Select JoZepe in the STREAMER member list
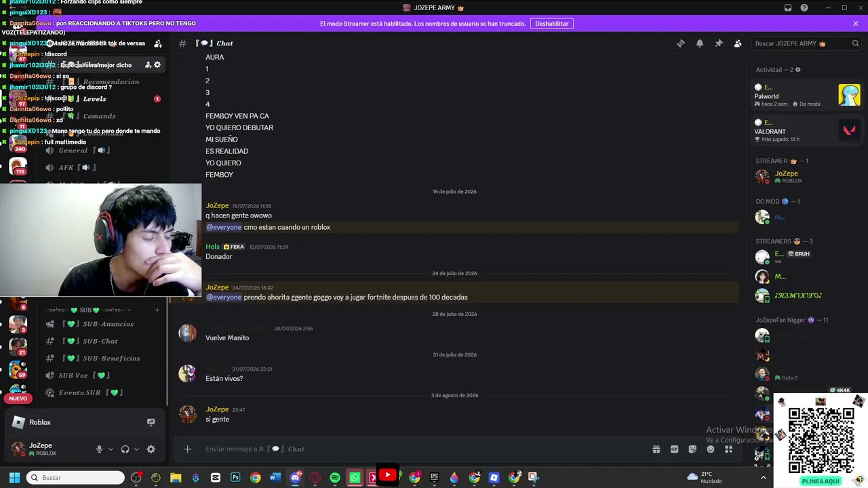This screenshot has width=868, height=488. coord(807,176)
